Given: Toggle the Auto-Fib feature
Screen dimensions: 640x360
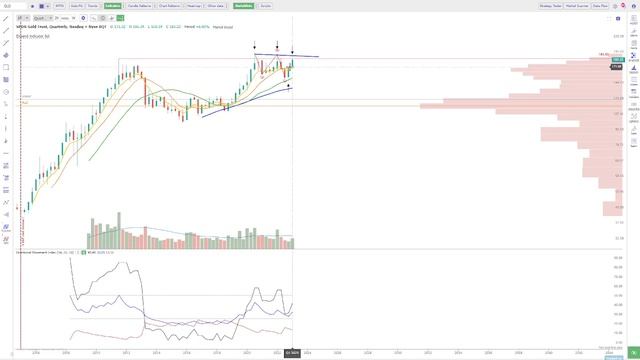Looking at the screenshot, I should click(x=76, y=6).
